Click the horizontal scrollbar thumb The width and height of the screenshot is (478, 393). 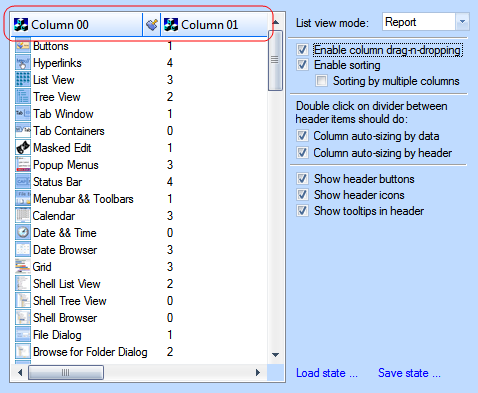pos(66,372)
